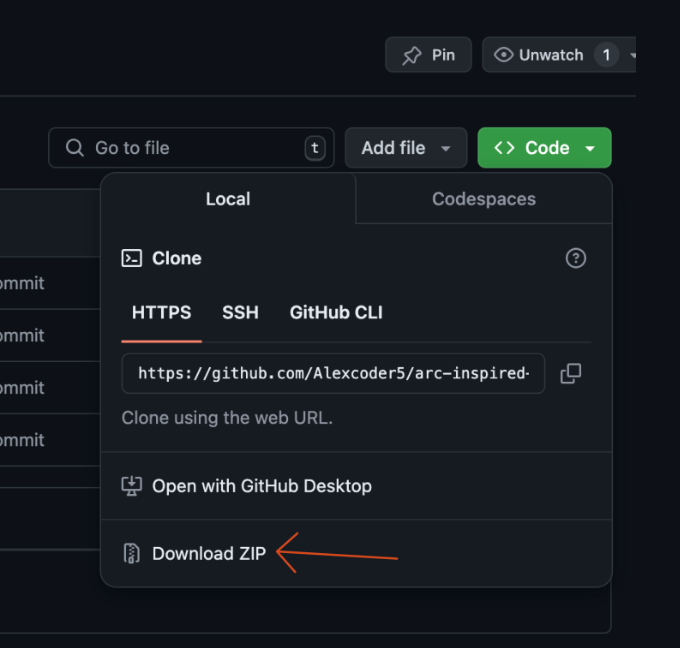Switch to the Codespaces tab
The height and width of the screenshot is (648, 680).
[484, 199]
